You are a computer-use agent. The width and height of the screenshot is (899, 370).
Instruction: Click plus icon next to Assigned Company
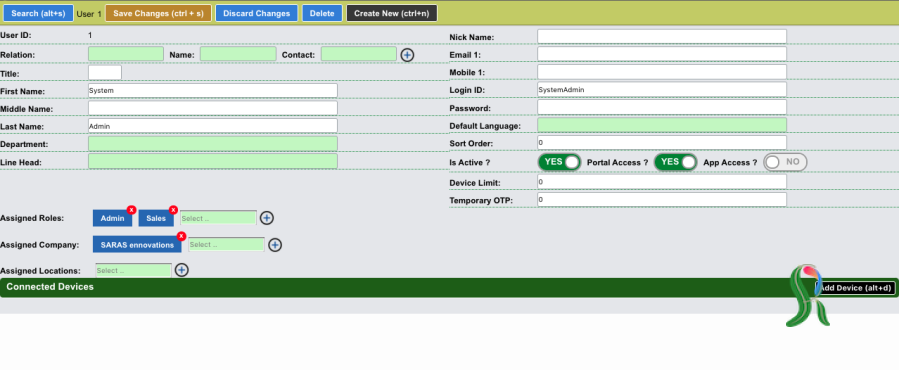275,245
